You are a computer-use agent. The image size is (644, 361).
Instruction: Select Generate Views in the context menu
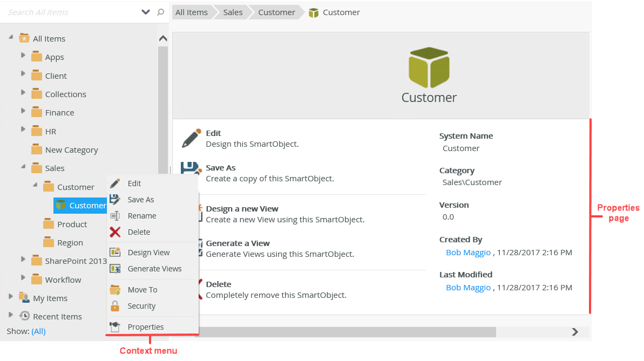pos(154,269)
